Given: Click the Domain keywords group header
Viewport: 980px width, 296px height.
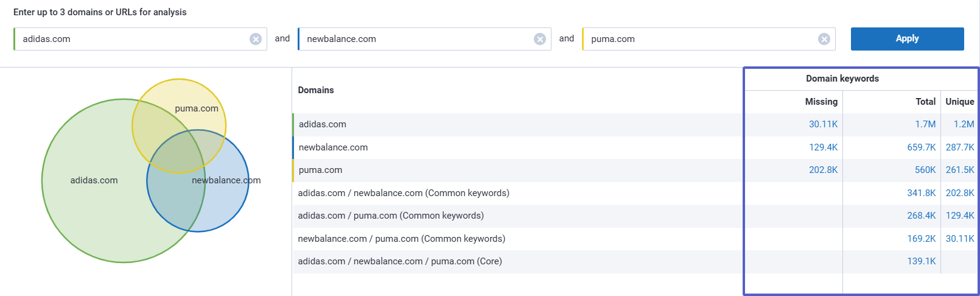Looking at the screenshot, I should pos(842,79).
